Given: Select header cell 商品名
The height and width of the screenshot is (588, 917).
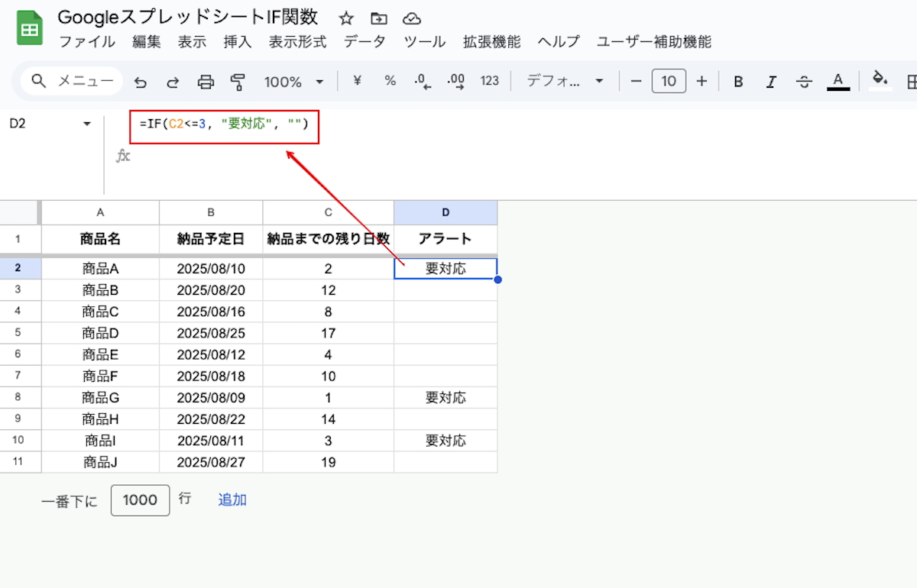Looking at the screenshot, I should [101, 239].
